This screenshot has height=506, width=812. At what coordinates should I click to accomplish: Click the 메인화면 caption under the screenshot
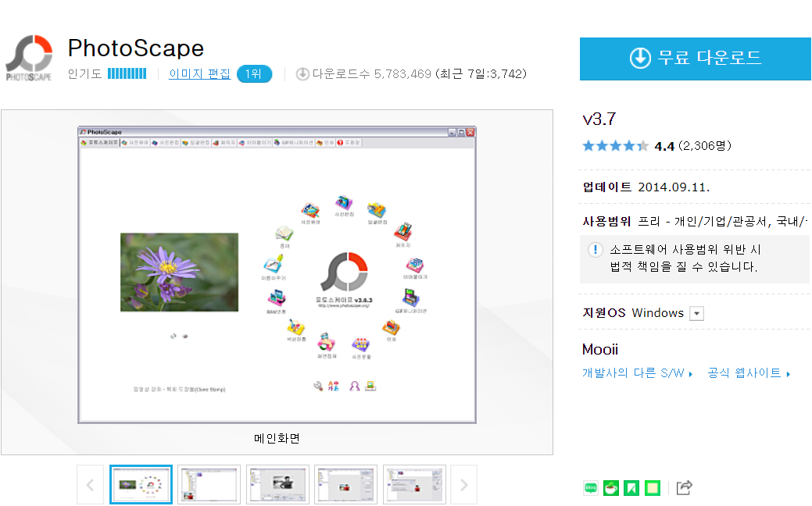click(277, 439)
